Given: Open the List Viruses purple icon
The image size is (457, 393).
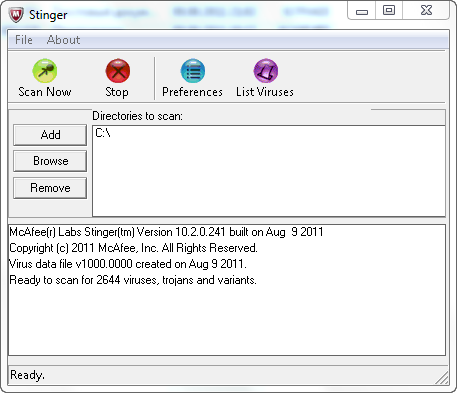Looking at the screenshot, I should tap(266, 71).
